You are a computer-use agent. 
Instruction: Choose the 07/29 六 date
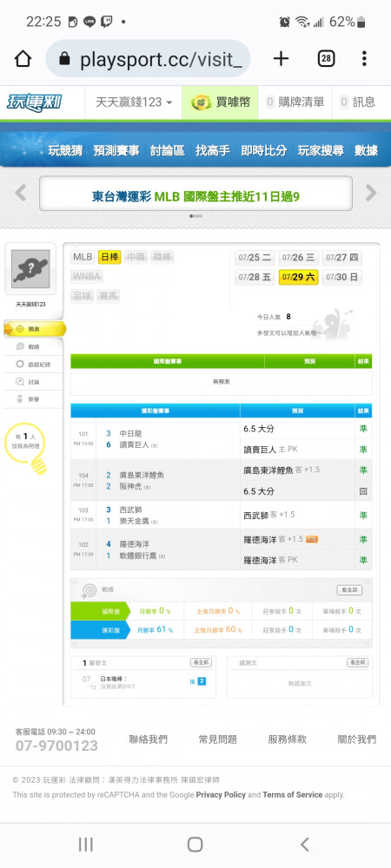click(x=299, y=277)
